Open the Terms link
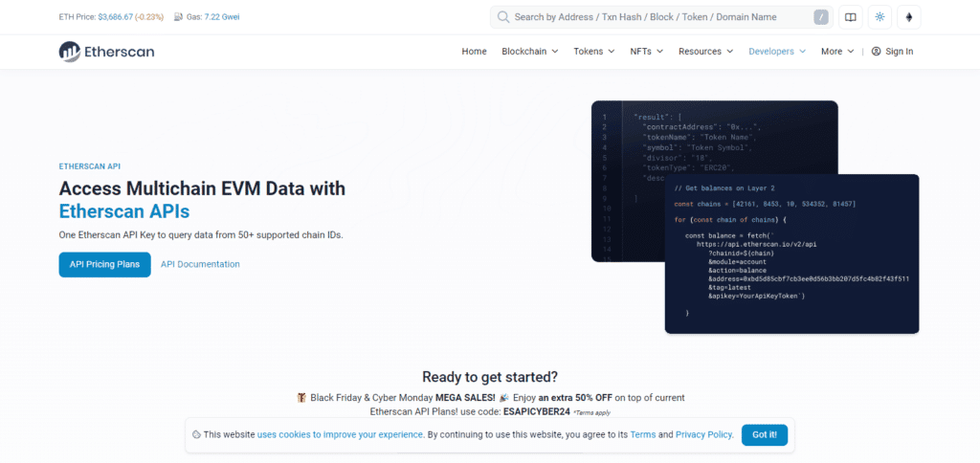This screenshot has width=980, height=463. tap(643, 434)
